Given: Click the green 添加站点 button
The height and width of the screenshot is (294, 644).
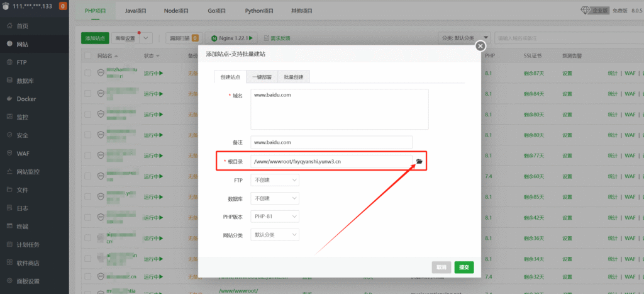Looking at the screenshot, I should click(96, 38).
